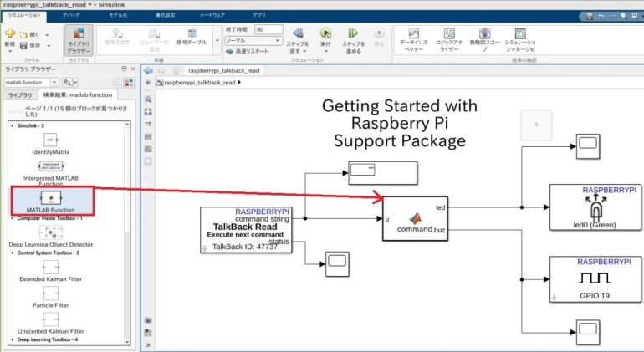644x352 pixels.
Task: Select the Interpreted MATLAB Function library block
Action: [x=52, y=167]
